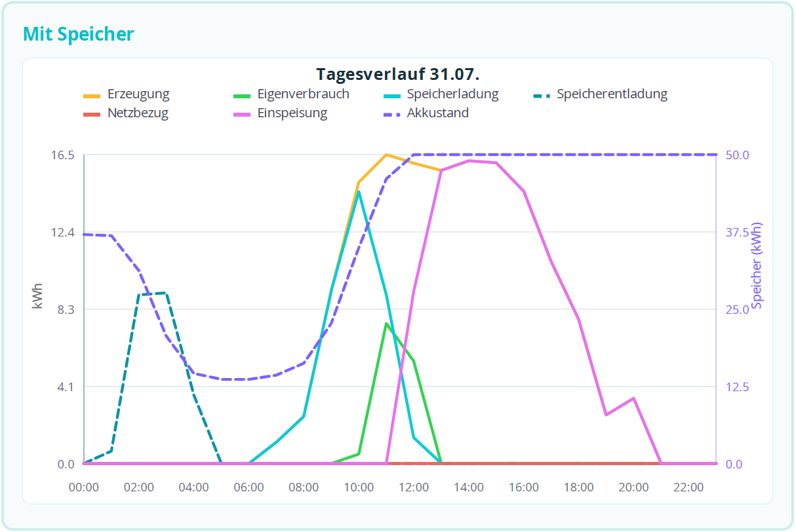Toggle the Erzeugung legend entry
Viewport: 796px width, 532px height.
click(x=126, y=94)
